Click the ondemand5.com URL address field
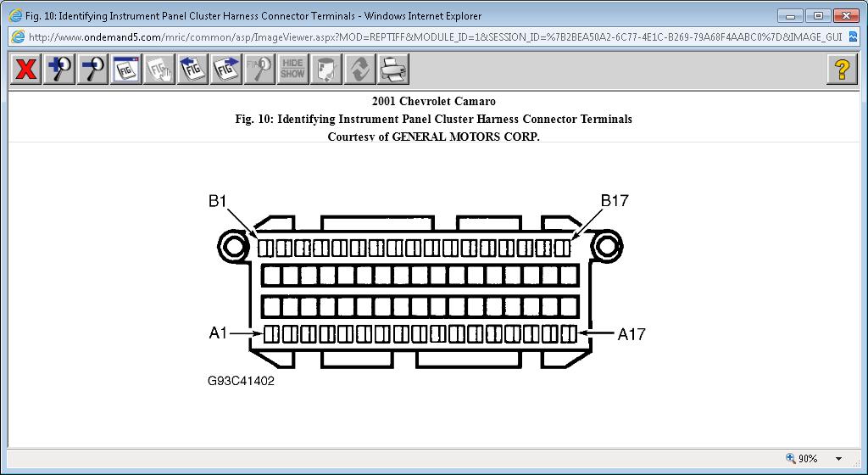The image size is (868, 475). [435, 37]
